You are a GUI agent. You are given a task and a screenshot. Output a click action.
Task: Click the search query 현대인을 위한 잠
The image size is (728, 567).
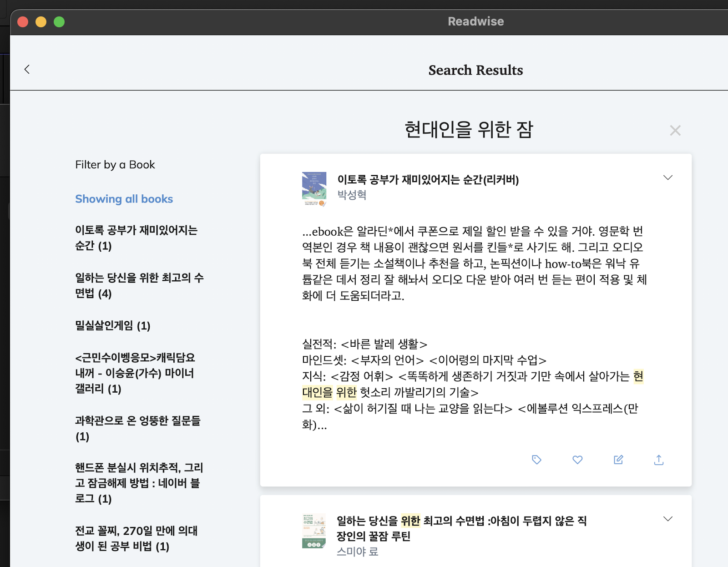click(469, 130)
